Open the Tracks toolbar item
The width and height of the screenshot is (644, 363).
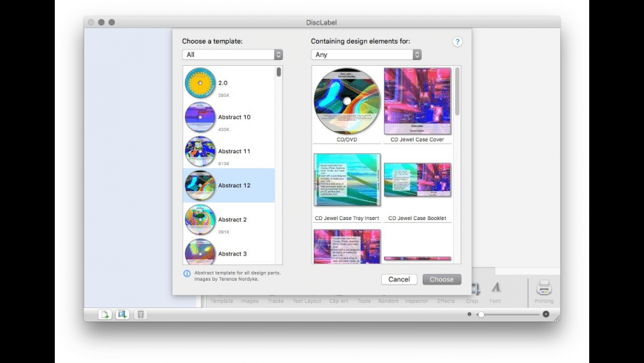point(275,301)
